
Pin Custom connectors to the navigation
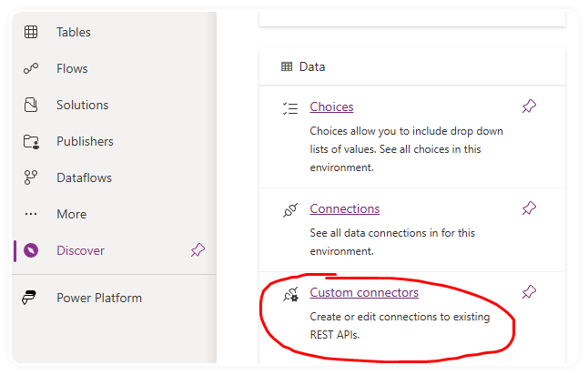click(529, 292)
